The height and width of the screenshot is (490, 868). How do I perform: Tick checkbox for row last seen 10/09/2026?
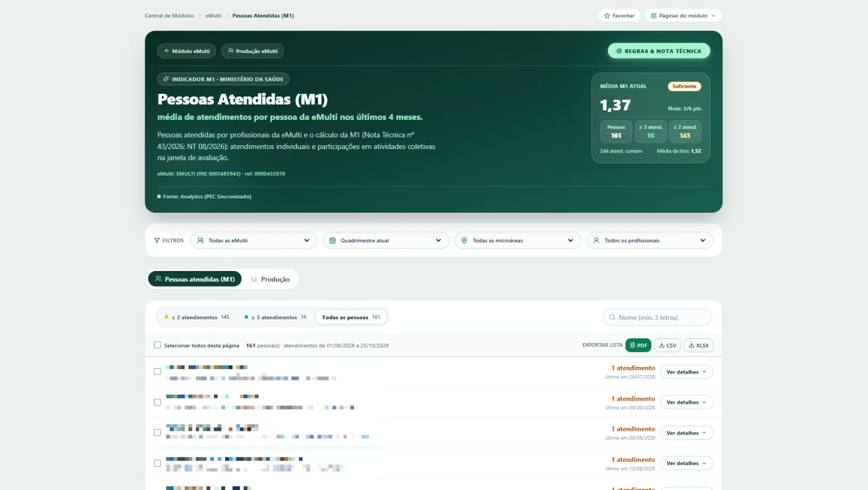(157, 463)
